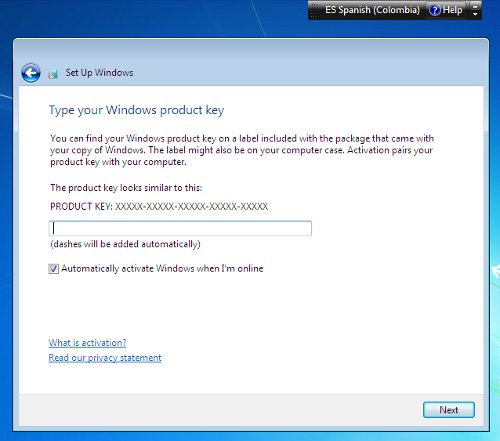Click the Next button
This screenshot has height=441, width=500.
tap(449, 410)
